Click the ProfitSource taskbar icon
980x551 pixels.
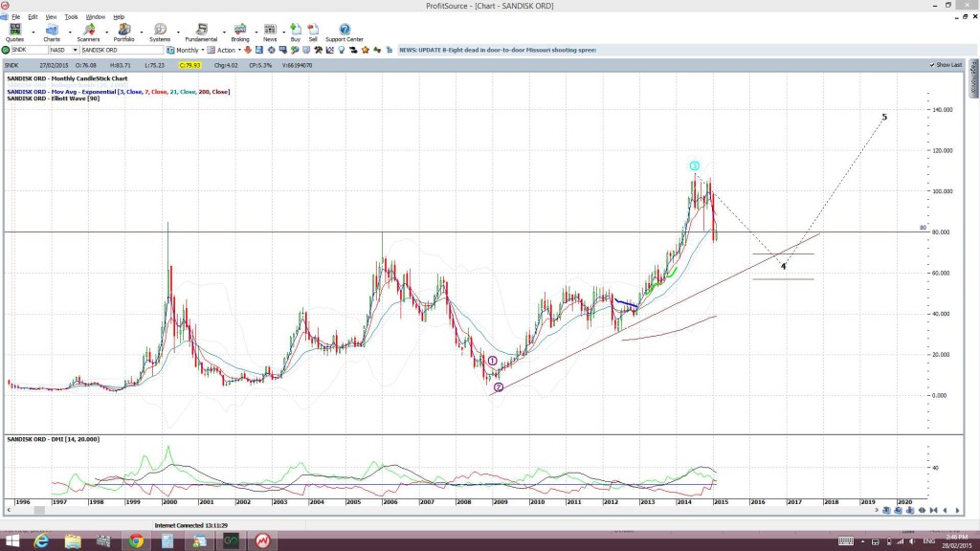262,541
